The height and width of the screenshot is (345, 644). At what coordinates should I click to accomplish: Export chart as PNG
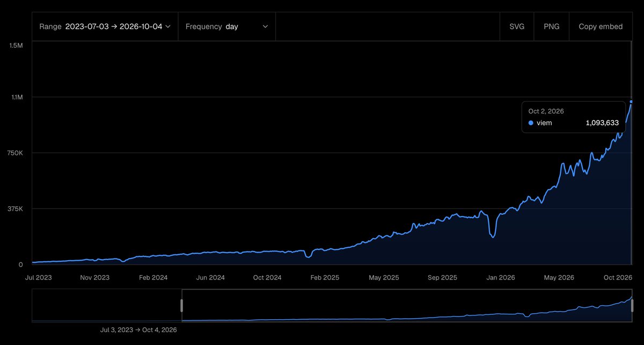[x=551, y=26]
